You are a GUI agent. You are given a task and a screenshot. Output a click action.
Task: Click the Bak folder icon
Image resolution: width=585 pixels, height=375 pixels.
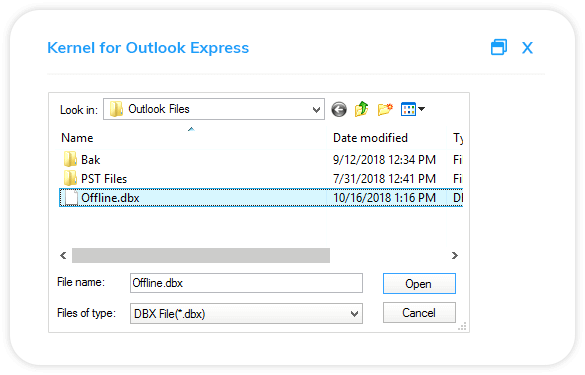(70, 160)
